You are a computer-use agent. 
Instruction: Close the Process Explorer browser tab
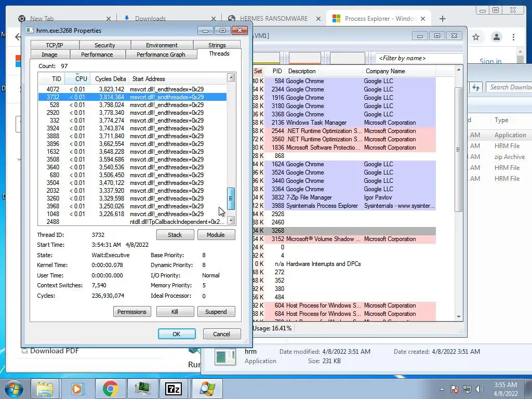423,19
